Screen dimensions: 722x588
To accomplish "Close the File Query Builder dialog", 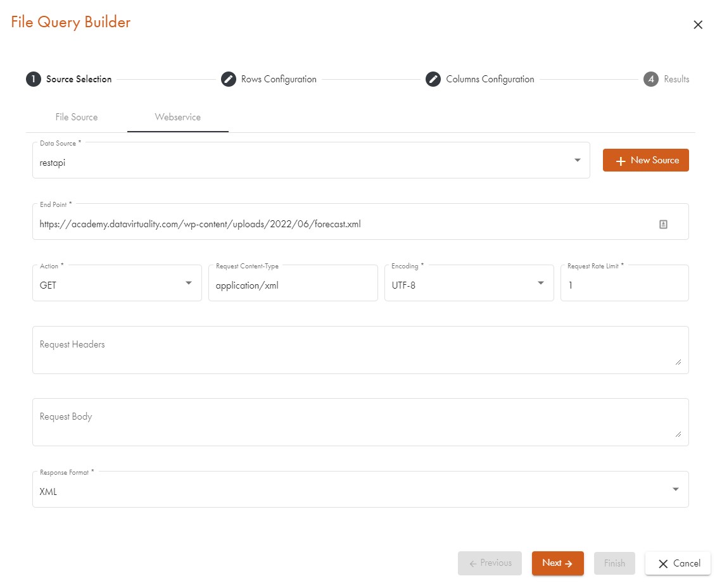I will click(x=698, y=25).
